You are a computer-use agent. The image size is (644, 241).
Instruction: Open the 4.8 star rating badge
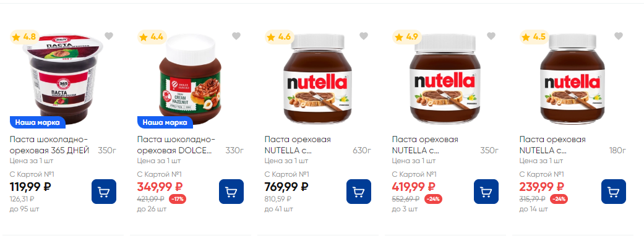point(24,37)
